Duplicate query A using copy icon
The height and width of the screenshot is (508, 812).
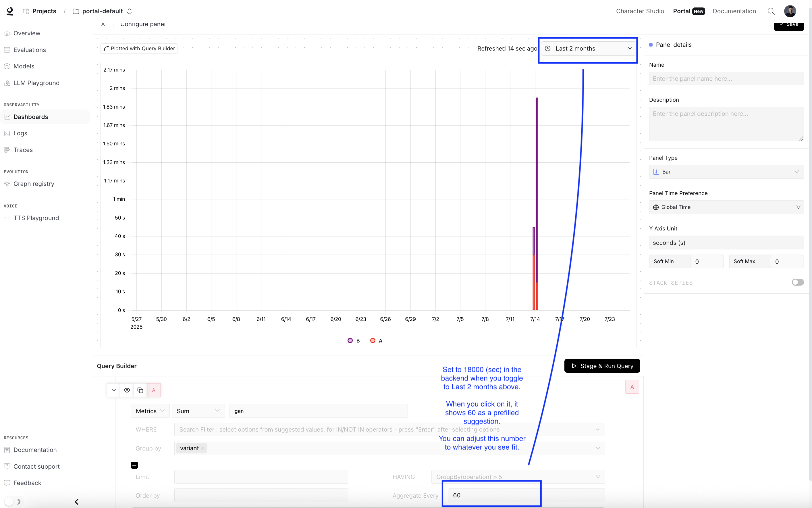(140, 390)
